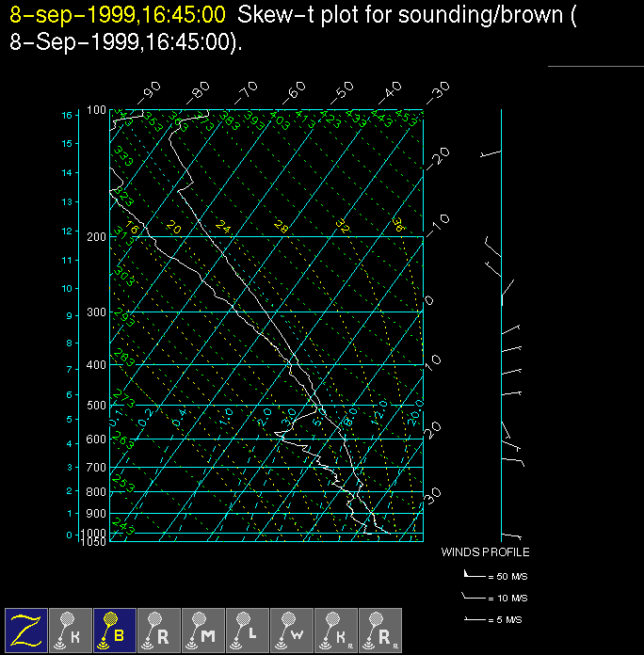Select the W sounding balloon icon
The width and height of the screenshot is (644, 655).
[x=292, y=630]
